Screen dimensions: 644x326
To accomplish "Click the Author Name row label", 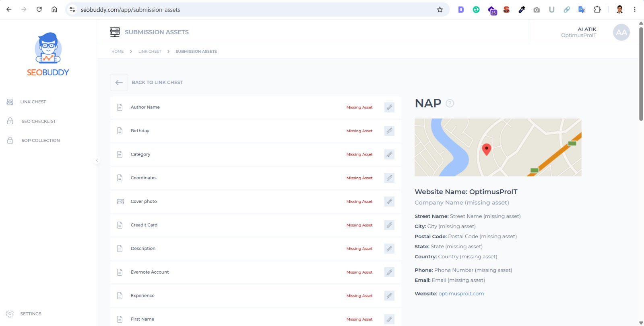I will [x=145, y=107].
